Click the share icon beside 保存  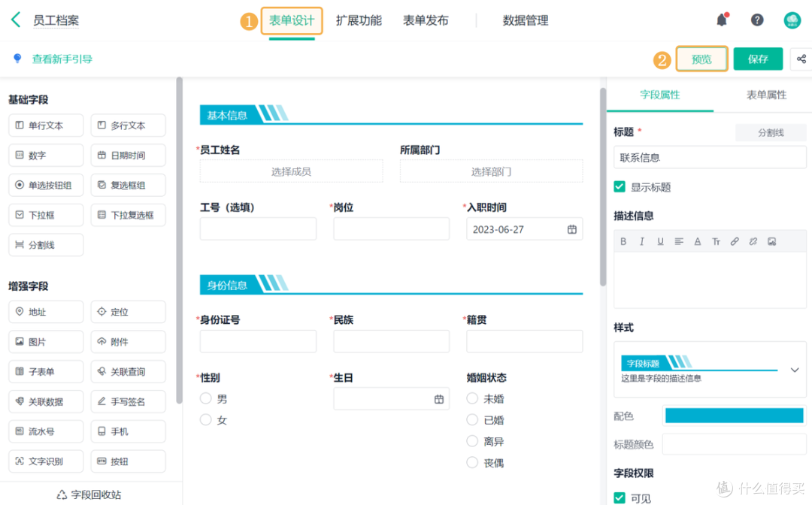click(x=801, y=59)
